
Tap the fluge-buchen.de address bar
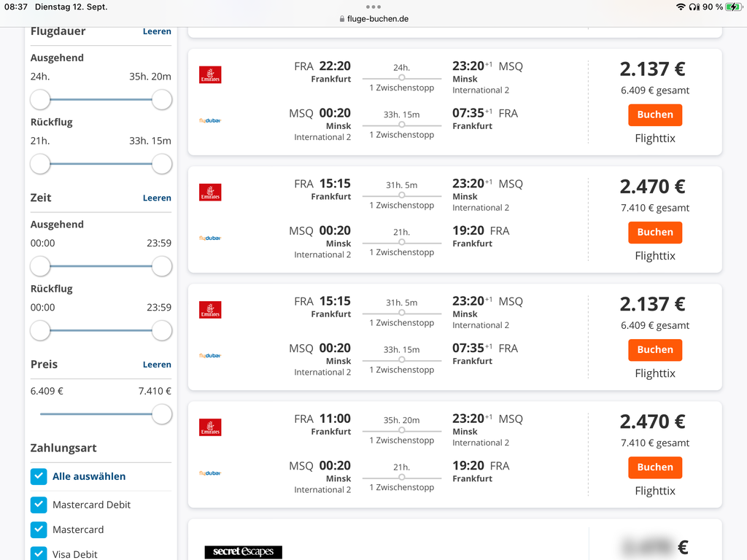pos(373,19)
